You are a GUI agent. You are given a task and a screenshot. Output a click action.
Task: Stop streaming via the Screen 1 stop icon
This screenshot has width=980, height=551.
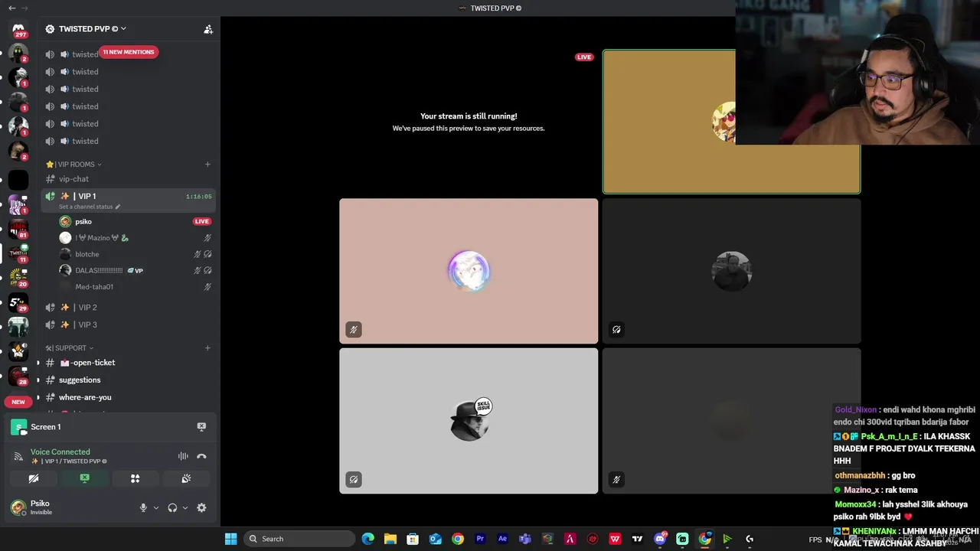(x=201, y=426)
